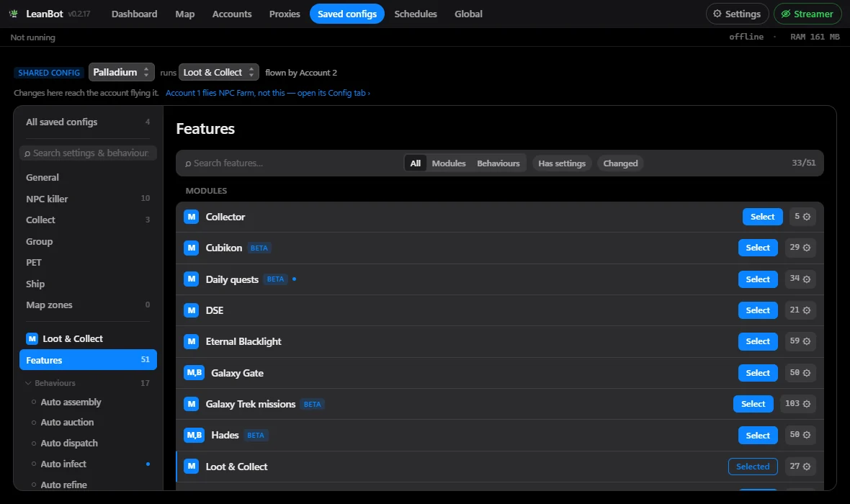The image size is (850, 504).
Task: Toggle the Changed filter
Action: tap(620, 163)
